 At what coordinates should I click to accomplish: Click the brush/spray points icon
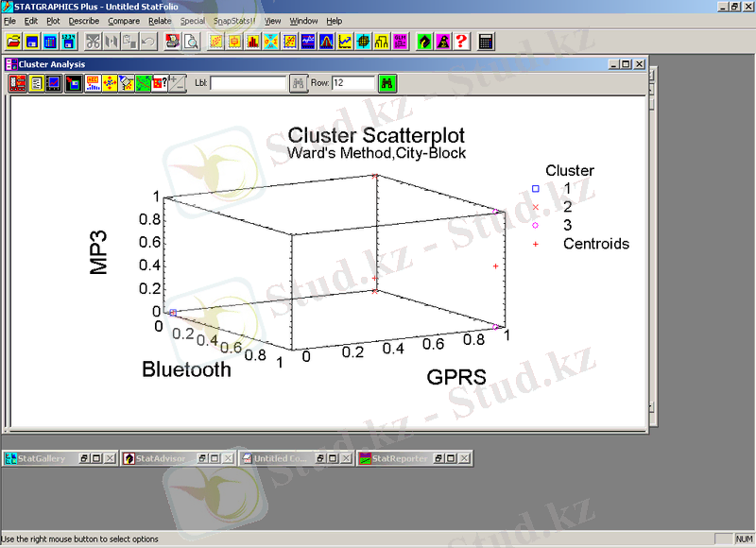[x=126, y=83]
